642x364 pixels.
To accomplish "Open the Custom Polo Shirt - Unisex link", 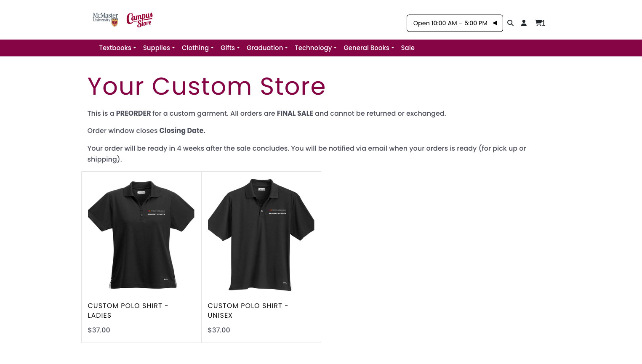I will pyautogui.click(x=248, y=311).
